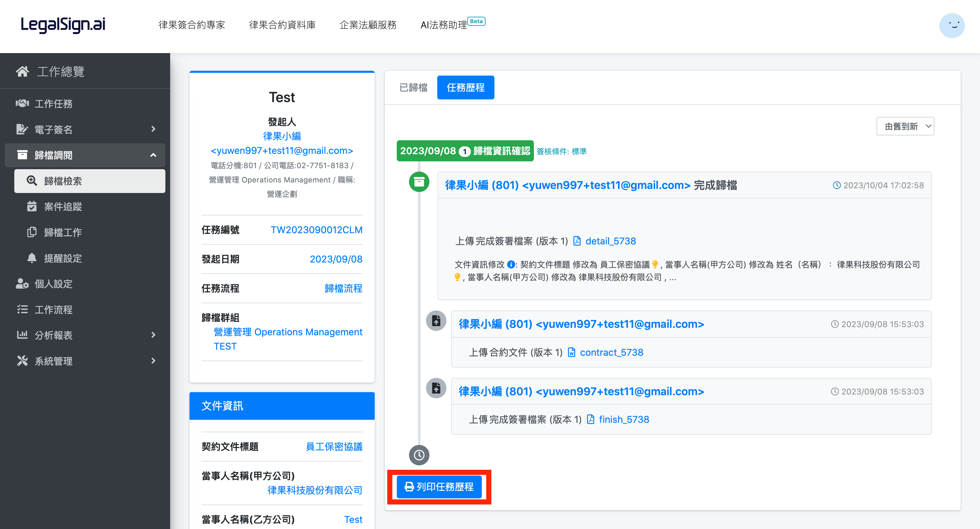Expand the 電子簽名 submenu chevron
980x529 pixels.
(153, 129)
